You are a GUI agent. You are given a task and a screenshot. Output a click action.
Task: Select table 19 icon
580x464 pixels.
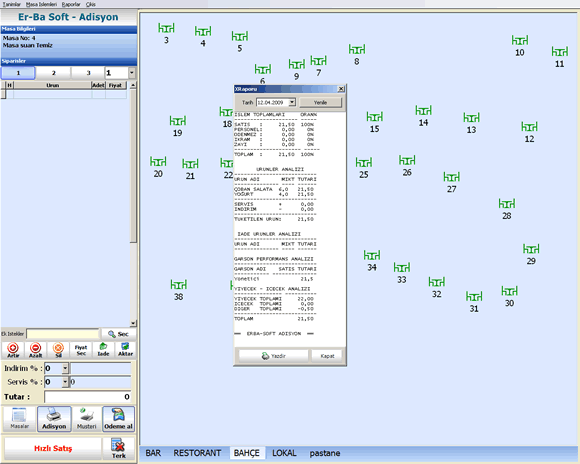click(x=178, y=121)
